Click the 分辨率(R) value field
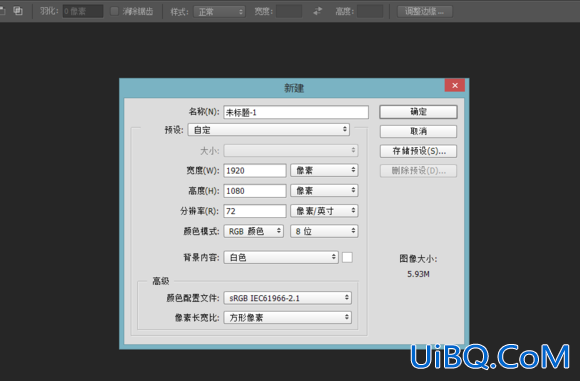This screenshot has height=381, width=580. click(x=254, y=211)
